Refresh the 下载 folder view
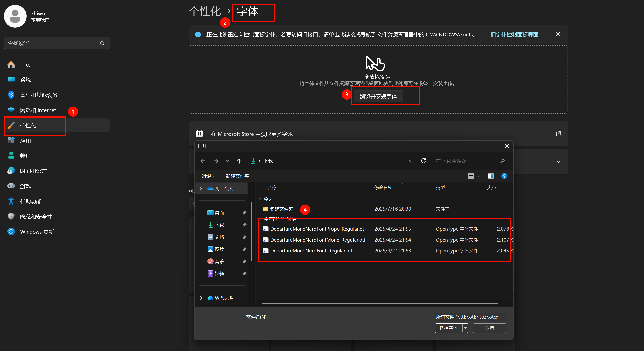644x351 pixels. point(424,161)
